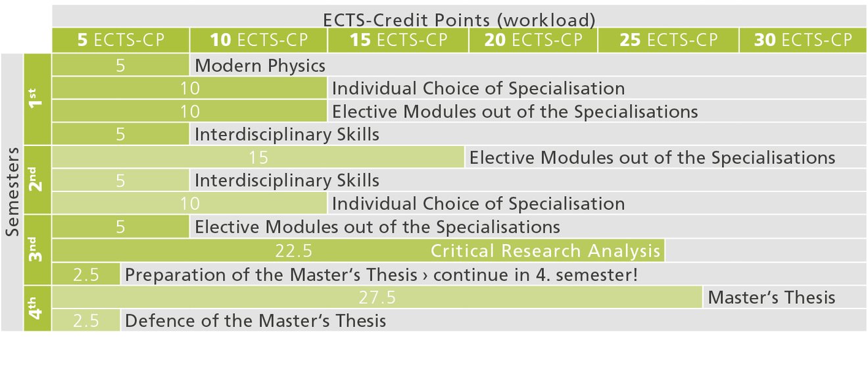Screen dimensions: 868x371
Task: Click the ECTS-Credit Points (workload) title
Action: point(459,19)
